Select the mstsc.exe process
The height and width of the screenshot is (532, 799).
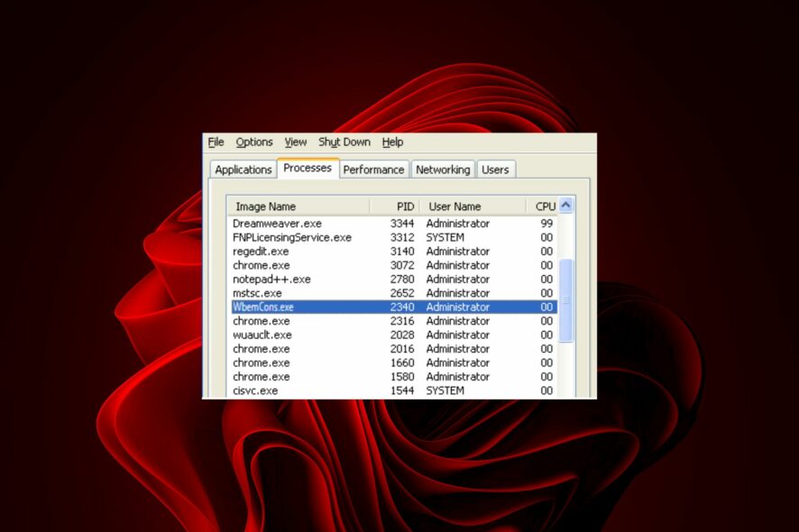point(392,293)
